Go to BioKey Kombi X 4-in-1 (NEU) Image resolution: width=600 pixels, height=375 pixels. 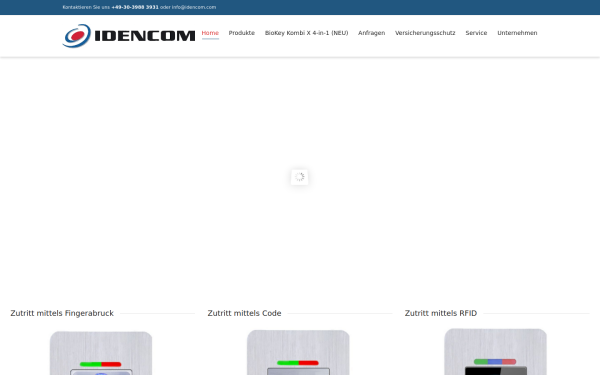[x=307, y=33]
